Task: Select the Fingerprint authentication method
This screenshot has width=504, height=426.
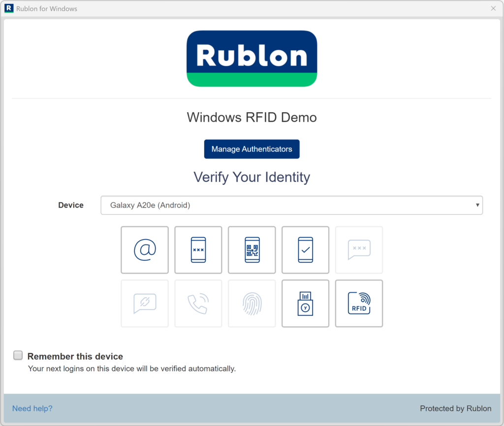Action: click(x=252, y=304)
